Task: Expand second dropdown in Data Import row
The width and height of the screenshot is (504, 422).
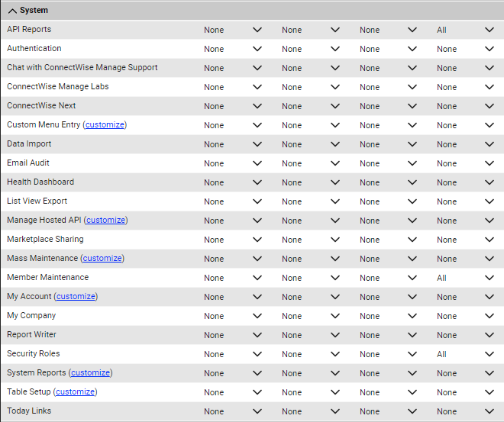Action: 311,144
